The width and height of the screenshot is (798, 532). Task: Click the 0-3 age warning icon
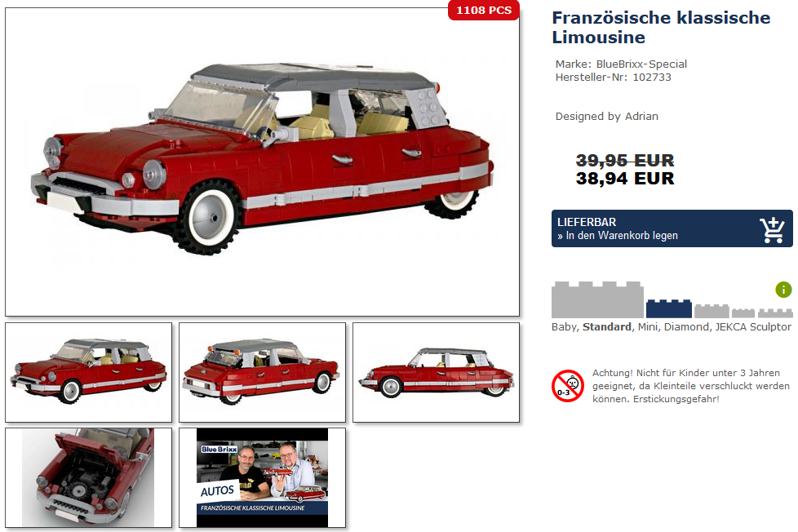tap(567, 386)
